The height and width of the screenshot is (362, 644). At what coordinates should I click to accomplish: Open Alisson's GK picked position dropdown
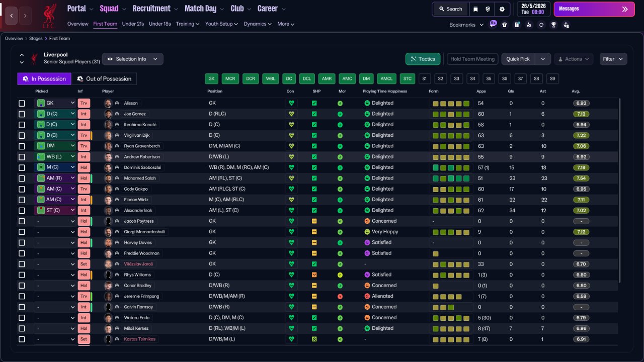coord(55,103)
